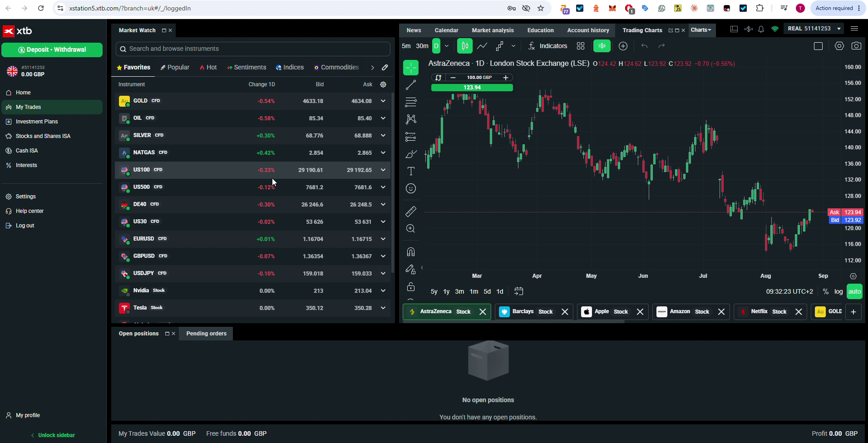The image size is (868, 443).
Task: Swap the order direction in trade widget
Action: coord(438,78)
